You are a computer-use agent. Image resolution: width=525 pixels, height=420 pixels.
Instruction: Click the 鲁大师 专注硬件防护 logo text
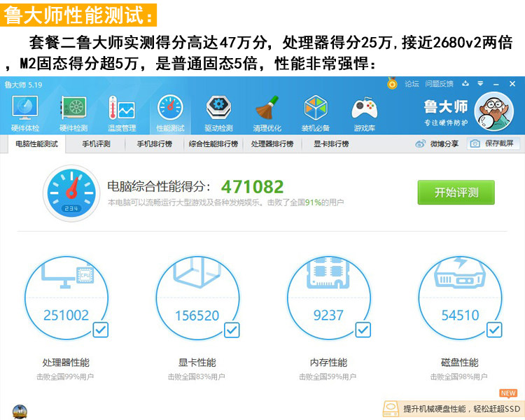pyautogui.click(x=446, y=113)
